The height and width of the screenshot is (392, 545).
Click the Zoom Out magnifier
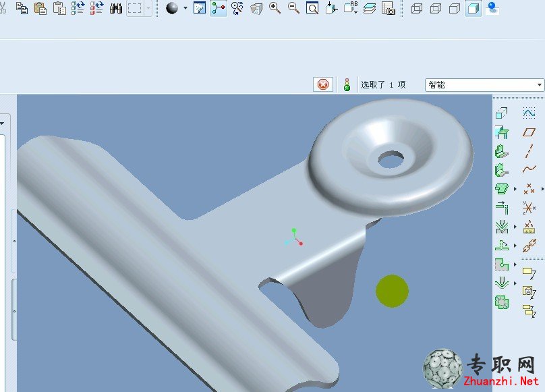pos(293,8)
